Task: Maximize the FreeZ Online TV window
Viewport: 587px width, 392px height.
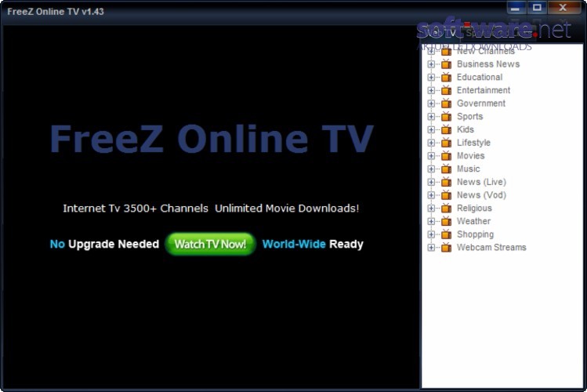Action: click(537, 8)
